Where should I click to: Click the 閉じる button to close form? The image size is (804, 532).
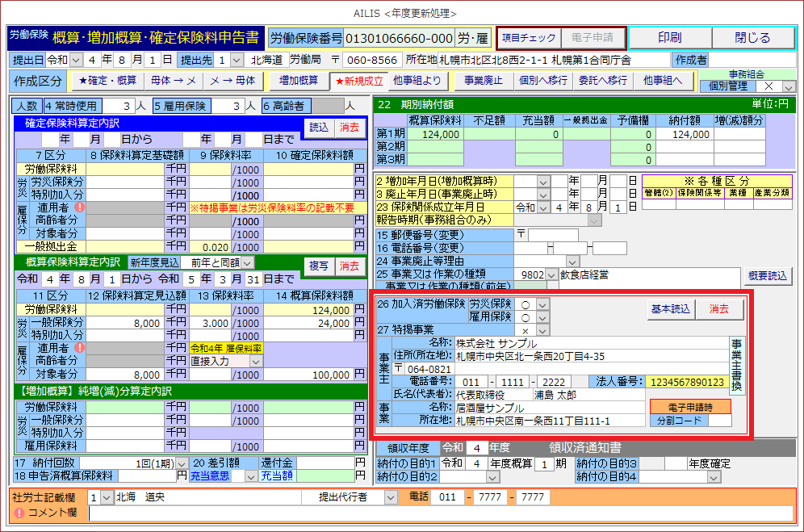752,38
